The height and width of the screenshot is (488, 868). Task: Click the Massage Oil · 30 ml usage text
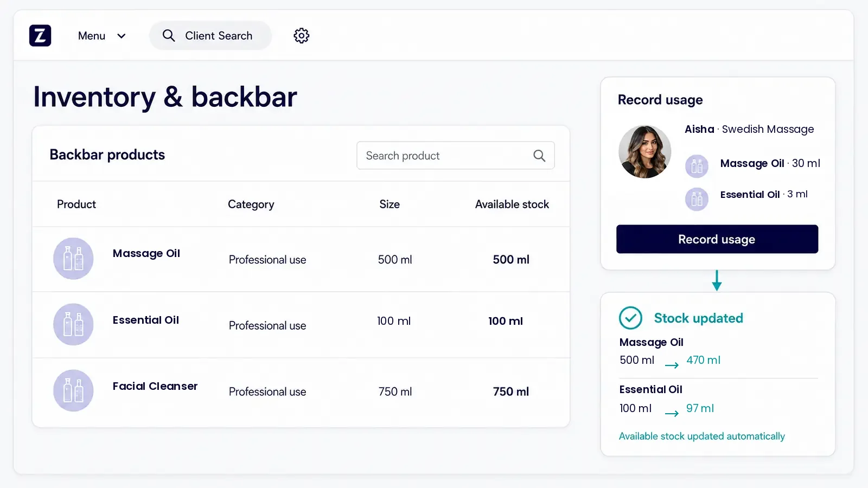point(770,163)
